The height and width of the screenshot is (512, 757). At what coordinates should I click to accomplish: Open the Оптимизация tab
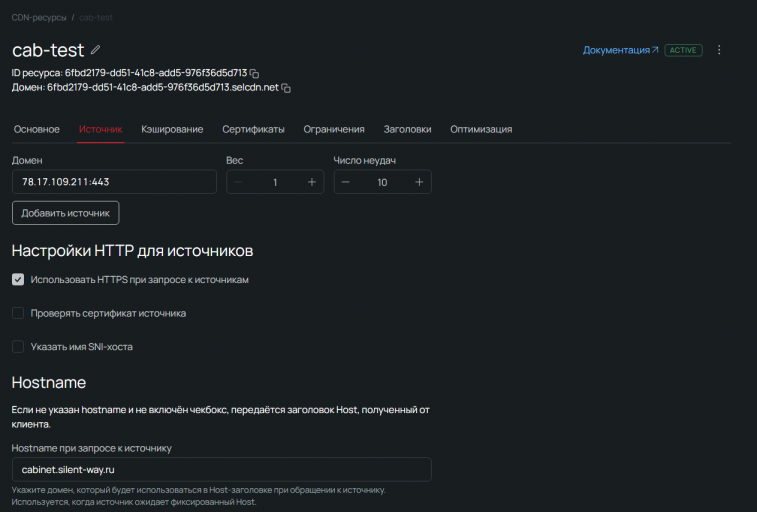[x=481, y=129]
